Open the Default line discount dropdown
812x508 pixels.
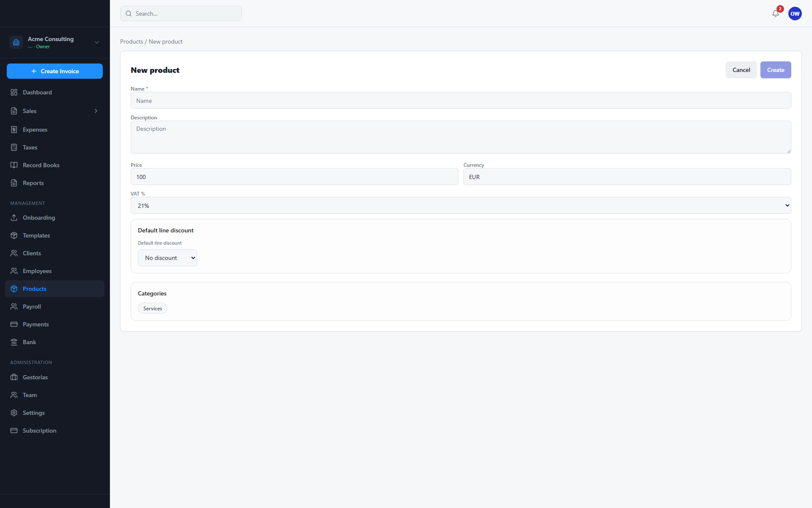(167, 258)
